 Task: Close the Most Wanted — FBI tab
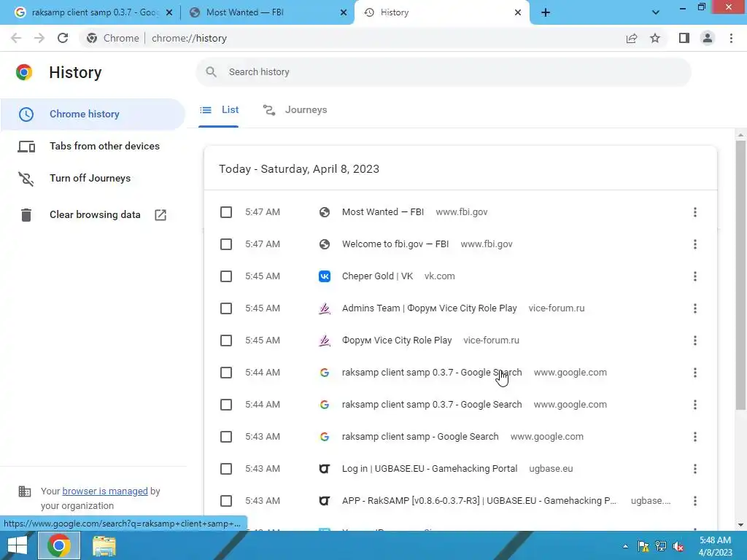[344, 12]
